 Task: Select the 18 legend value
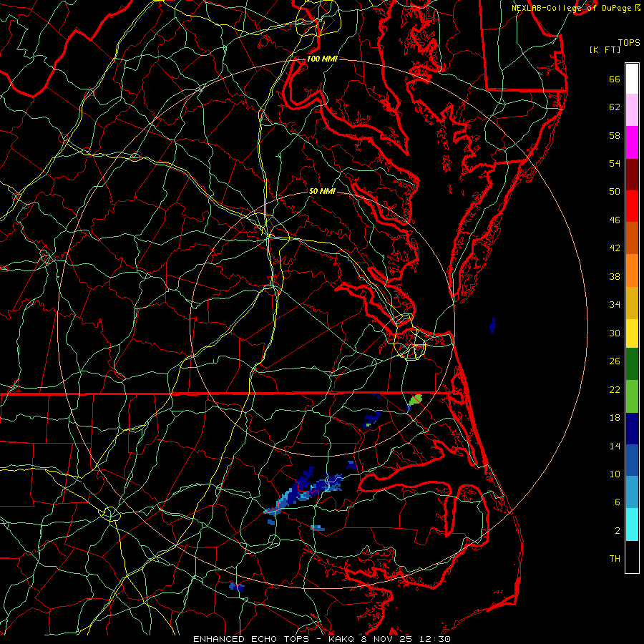pos(615,418)
